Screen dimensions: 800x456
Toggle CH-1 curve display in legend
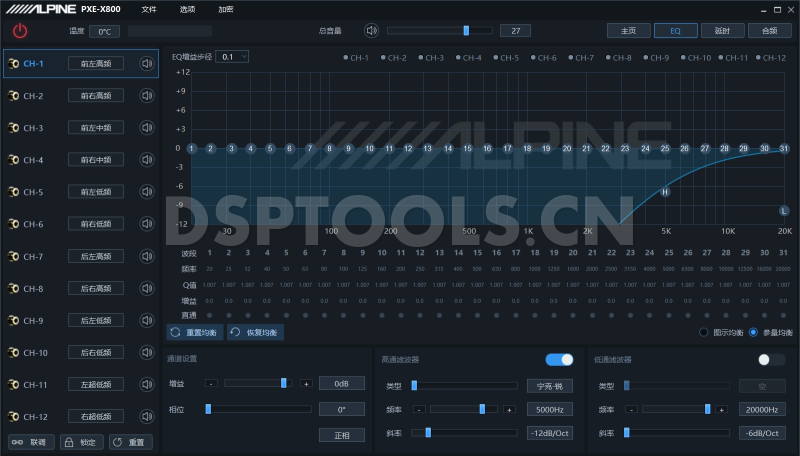[x=356, y=58]
